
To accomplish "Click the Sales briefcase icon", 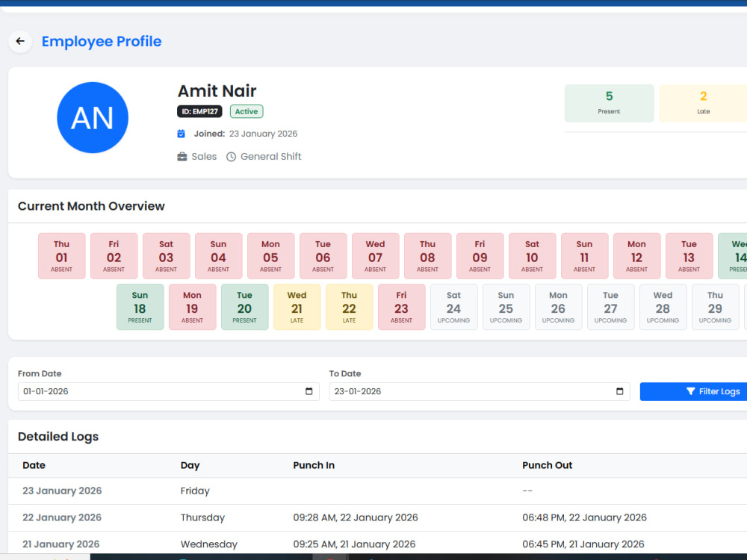I will (182, 157).
